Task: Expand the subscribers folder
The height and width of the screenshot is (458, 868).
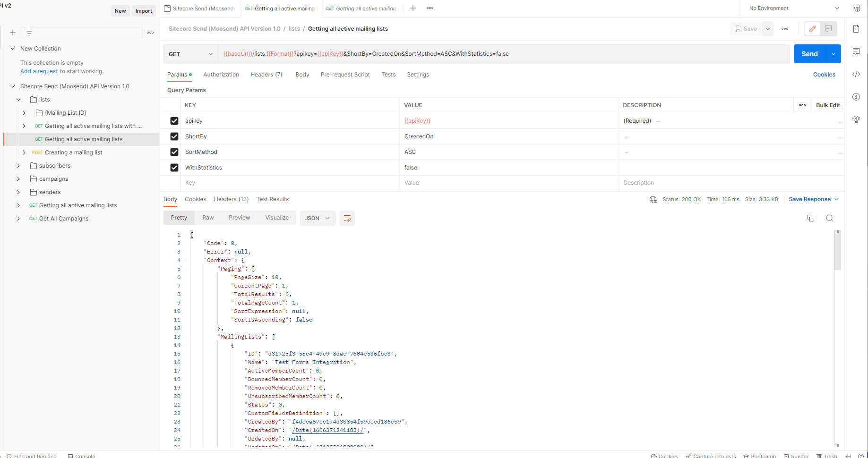Action: (x=18, y=166)
